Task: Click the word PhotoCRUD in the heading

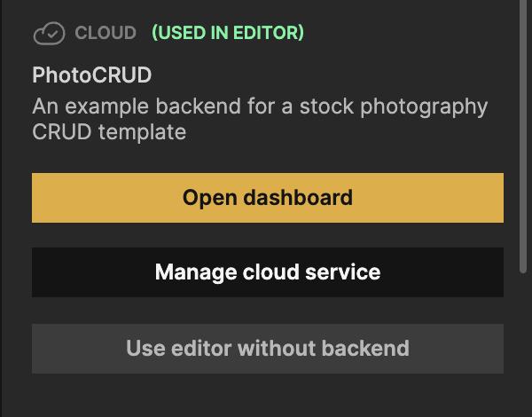Action: [92, 75]
